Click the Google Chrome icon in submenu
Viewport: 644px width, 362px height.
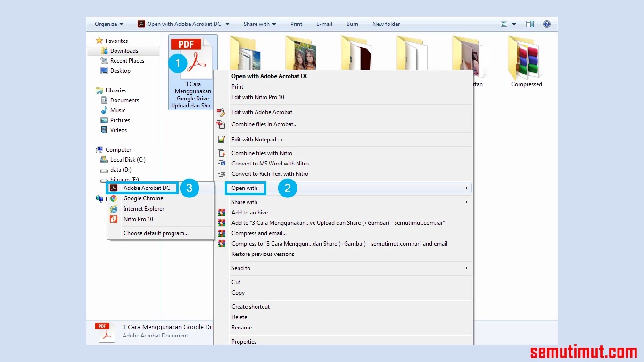[114, 198]
